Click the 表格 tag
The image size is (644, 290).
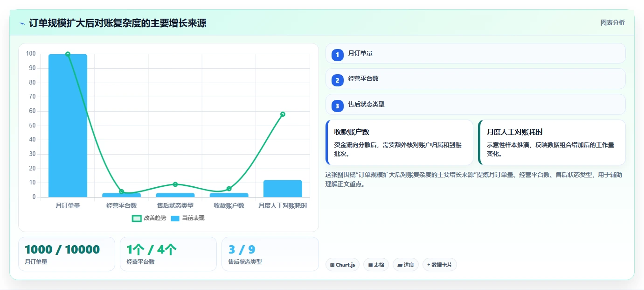[x=376, y=265]
